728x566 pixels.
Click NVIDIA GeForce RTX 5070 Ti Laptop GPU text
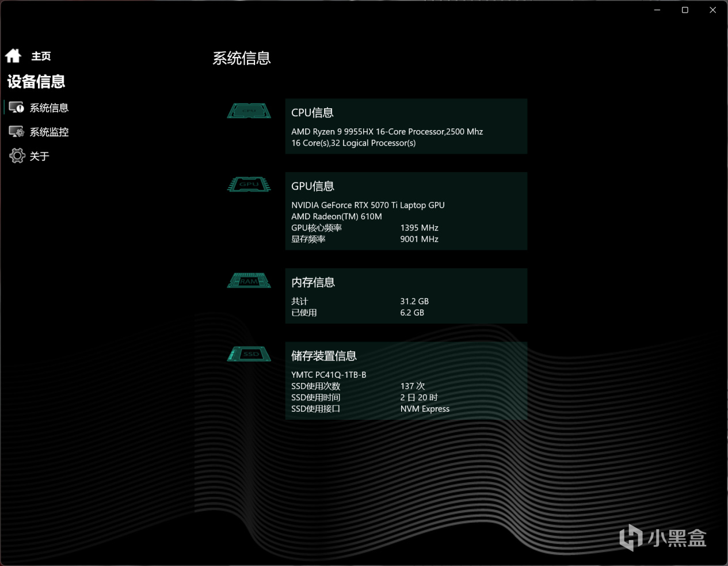(x=368, y=206)
